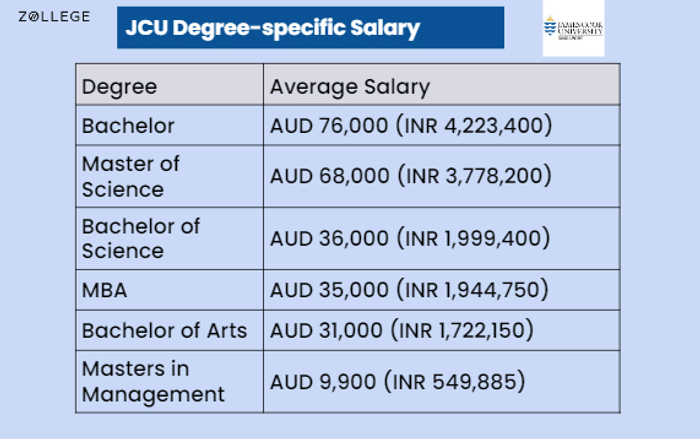Click the Bachelor of Arts cell
The image size is (700, 439).
click(170, 331)
